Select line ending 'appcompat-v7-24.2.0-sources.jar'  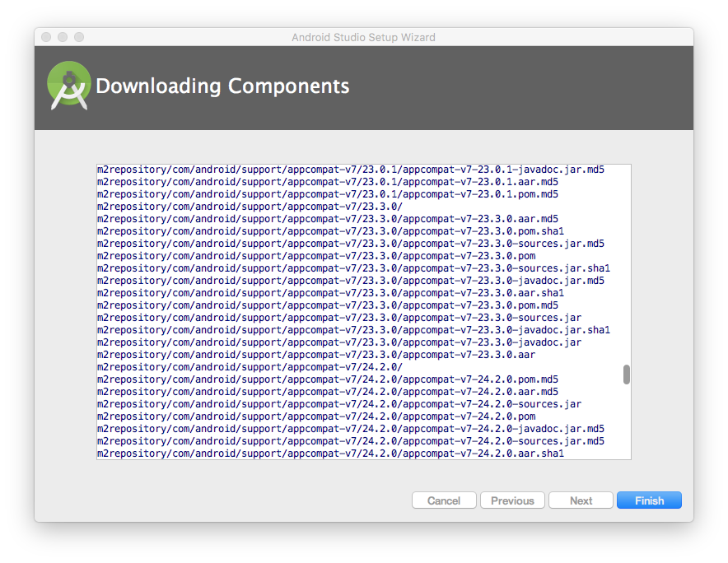pos(339,404)
